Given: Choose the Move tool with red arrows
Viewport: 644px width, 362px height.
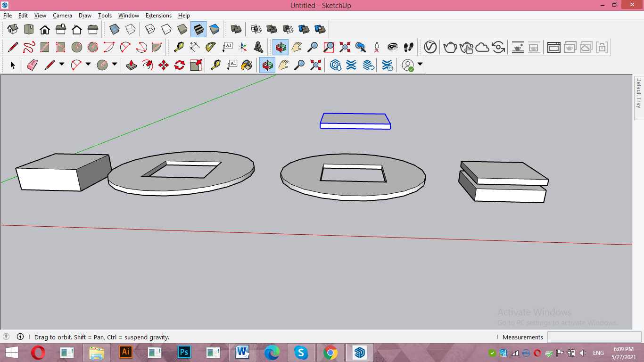Looking at the screenshot, I should pyautogui.click(x=164, y=65).
